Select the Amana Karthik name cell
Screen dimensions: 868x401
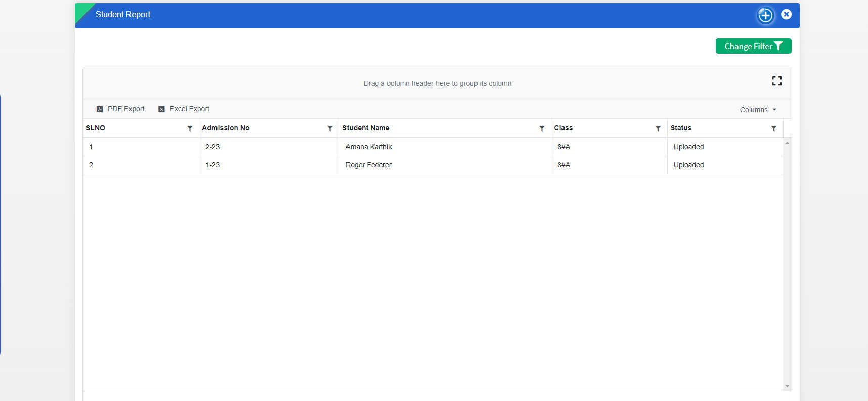pos(445,147)
